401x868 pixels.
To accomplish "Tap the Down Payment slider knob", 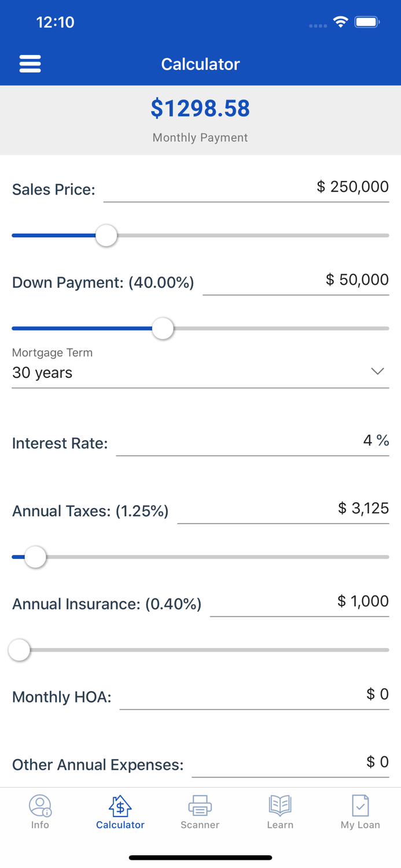I will (x=163, y=328).
